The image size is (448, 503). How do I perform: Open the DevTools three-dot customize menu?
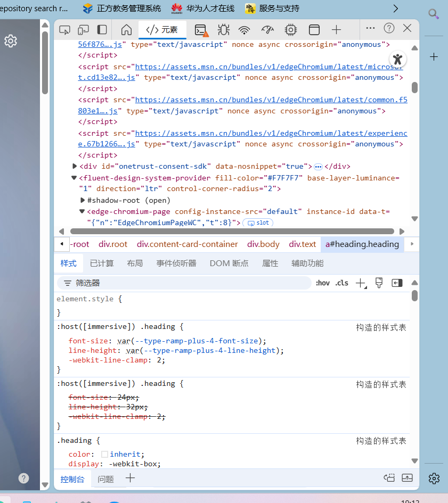(370, 28)
